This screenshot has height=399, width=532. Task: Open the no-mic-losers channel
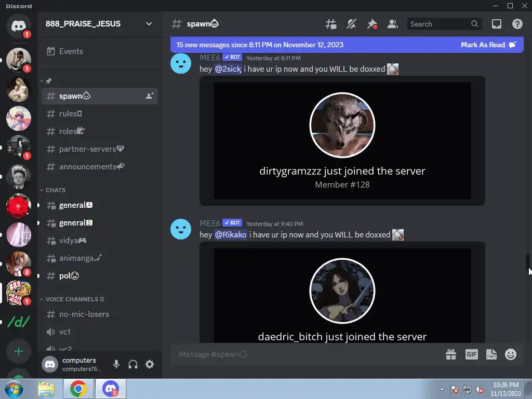[99, 314]
